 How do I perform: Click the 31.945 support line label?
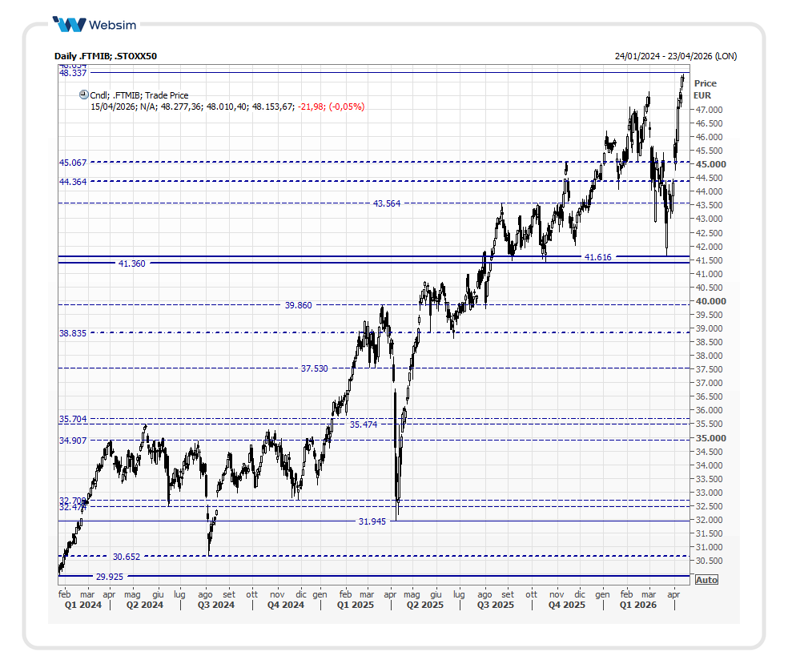click(x=372, y=521)
